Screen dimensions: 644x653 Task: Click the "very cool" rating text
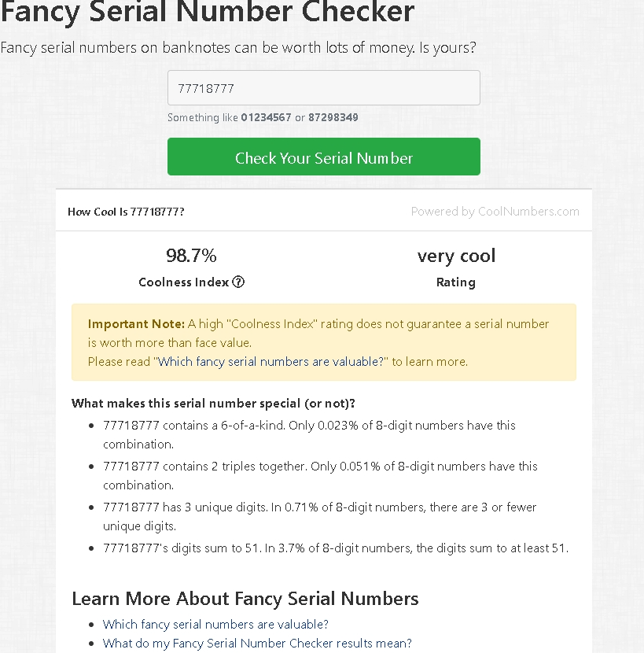tap(456, 256)
